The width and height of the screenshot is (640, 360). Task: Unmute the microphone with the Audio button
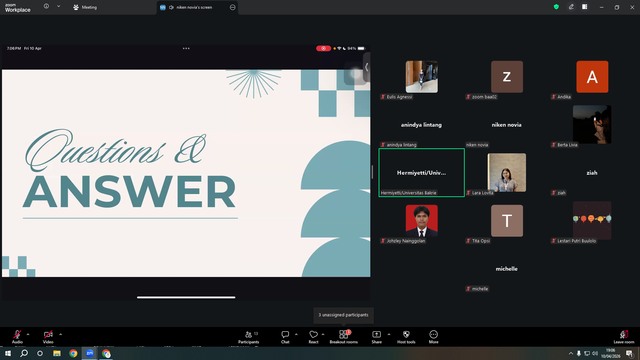[x=17, y=337]
